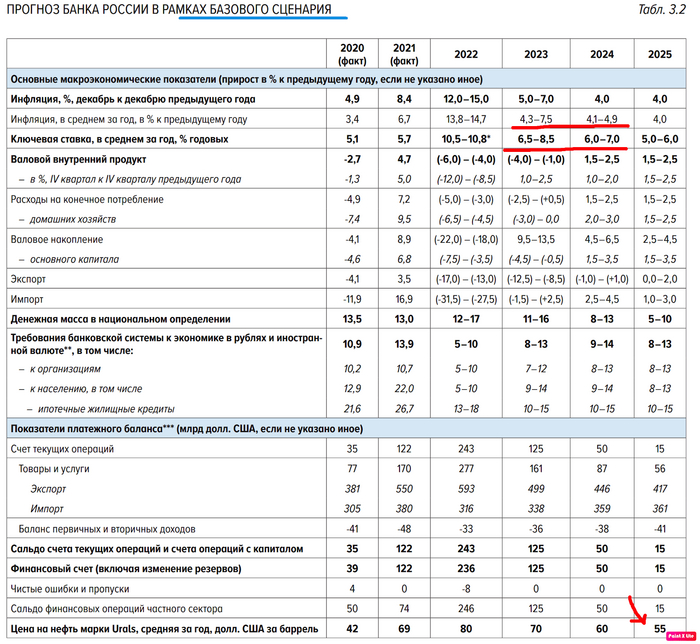Click the row label 'Требования банковской системы к экономике'
This screenshot has width=700, height=644.
tap(166, 344)
